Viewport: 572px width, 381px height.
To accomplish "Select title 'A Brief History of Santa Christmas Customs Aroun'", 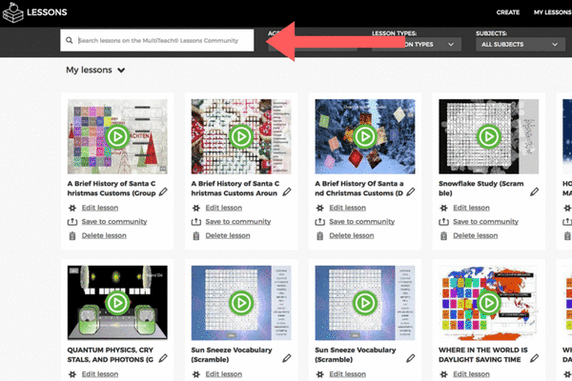I will pos(235,188).
